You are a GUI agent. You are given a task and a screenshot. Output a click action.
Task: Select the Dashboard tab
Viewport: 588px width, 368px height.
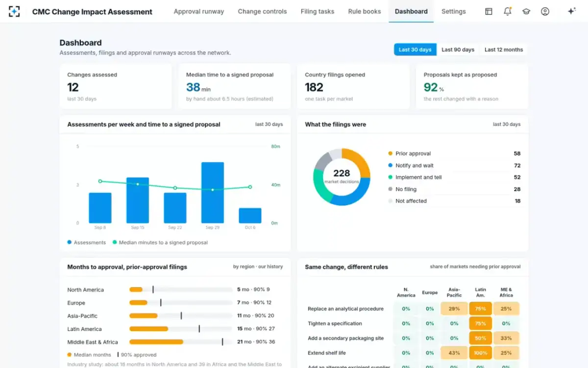(x=411, y=11)
